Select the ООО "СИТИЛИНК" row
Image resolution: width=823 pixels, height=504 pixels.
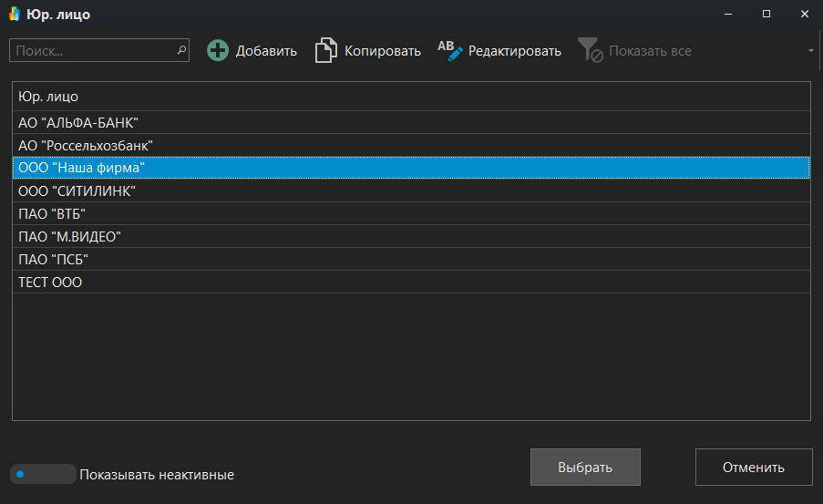click(410, 190)
